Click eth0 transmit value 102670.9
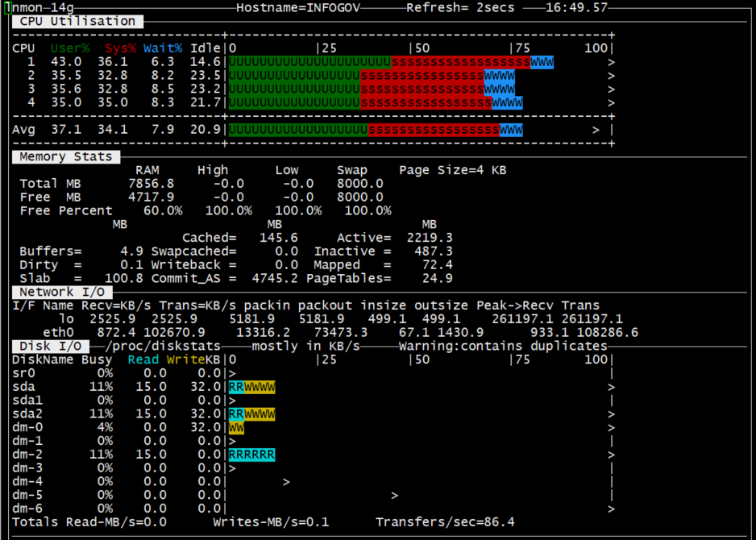This screenshot has height=540, width=756. coord(175,332)
